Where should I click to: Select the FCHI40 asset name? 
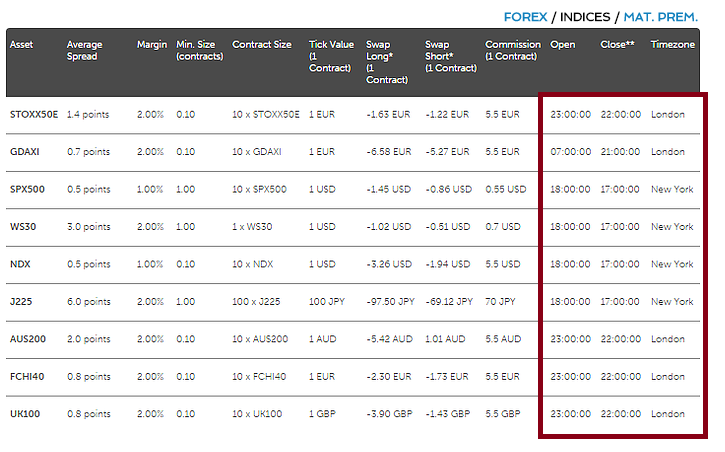click(25, 376)
